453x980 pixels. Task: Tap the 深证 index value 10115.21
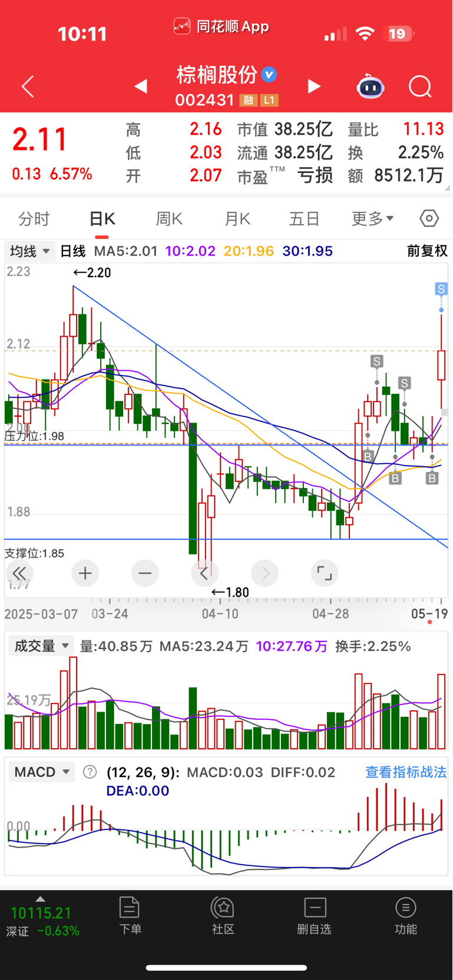point(41,913)
